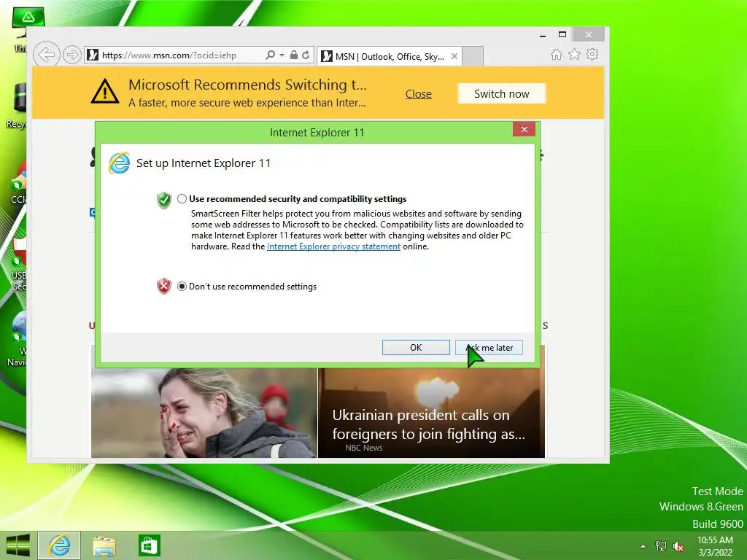
Task: Close the Internet Explorer 11 dialog
Action: click(524, 130)
